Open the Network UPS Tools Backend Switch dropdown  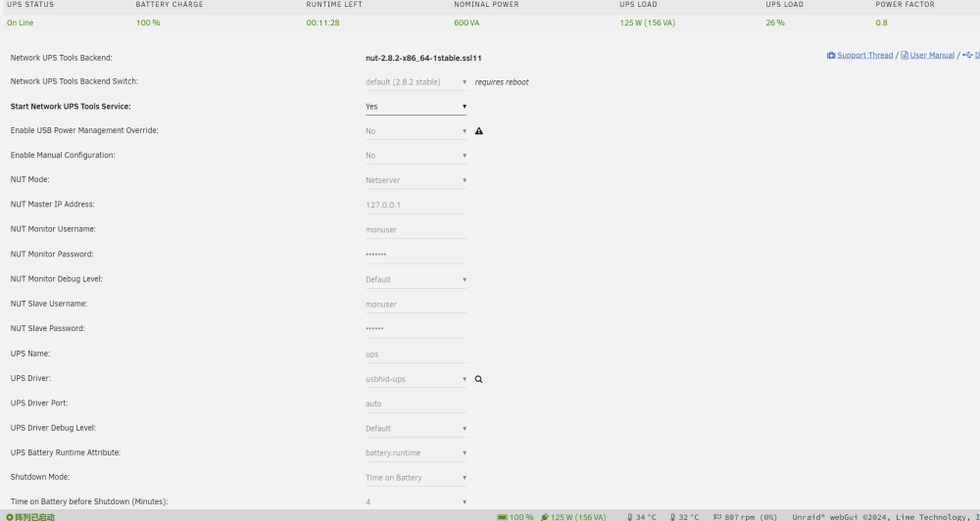[416, 82]
